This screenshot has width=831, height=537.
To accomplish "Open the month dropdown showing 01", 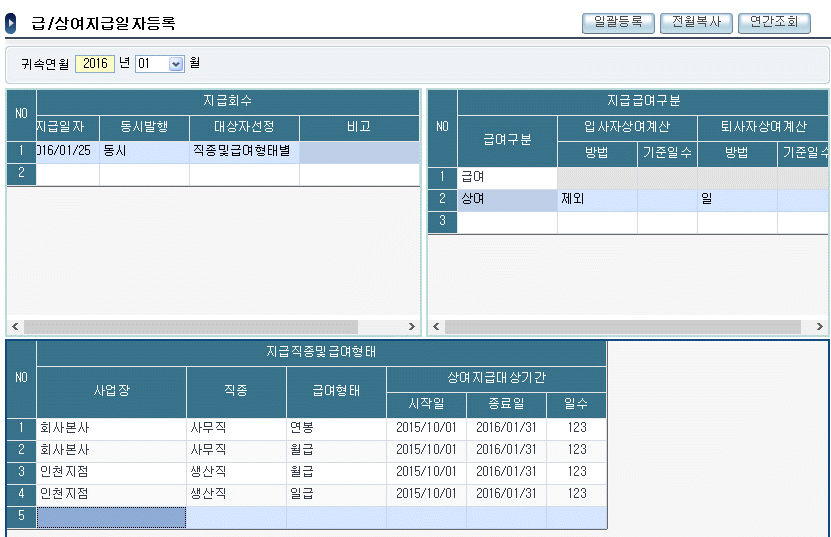I will click(176, 64).
